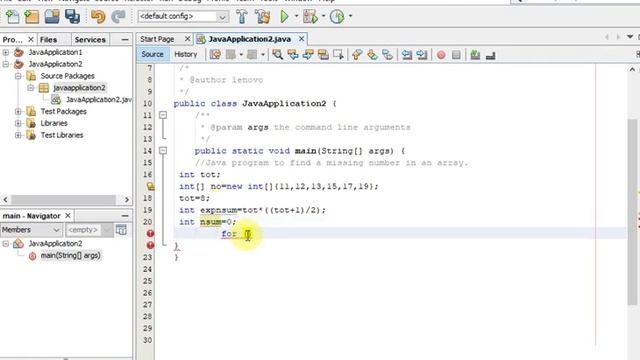The height and width of the screenshot is (360, 640).
Task: Undo the last edit
Action: coord(98,16)
